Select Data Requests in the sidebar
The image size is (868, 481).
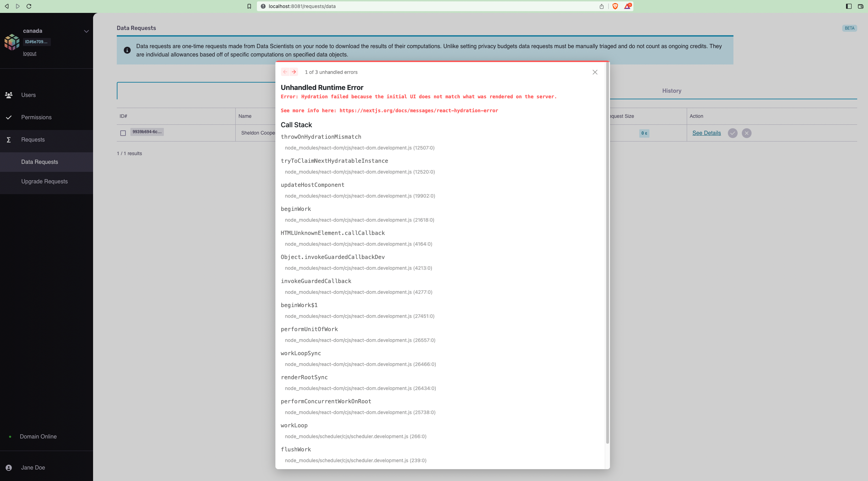(39, 162)
